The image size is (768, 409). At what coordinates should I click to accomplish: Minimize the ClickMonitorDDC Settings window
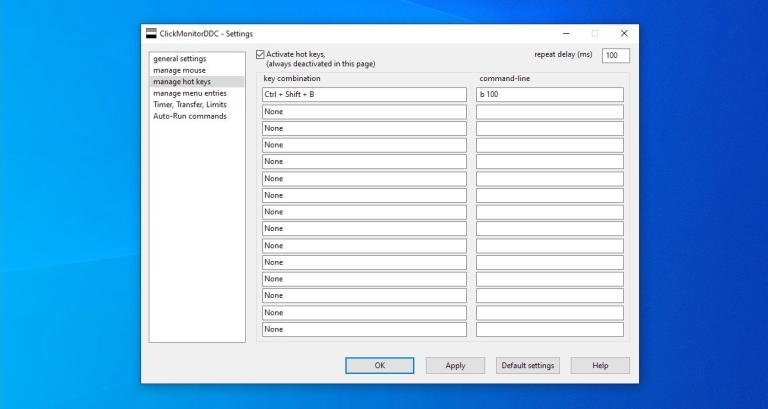[566, 33]
